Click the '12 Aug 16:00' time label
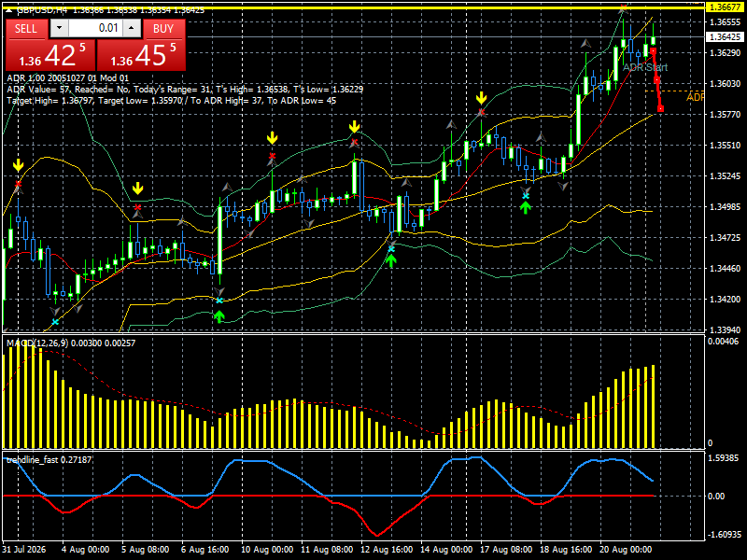 (387, 549)
